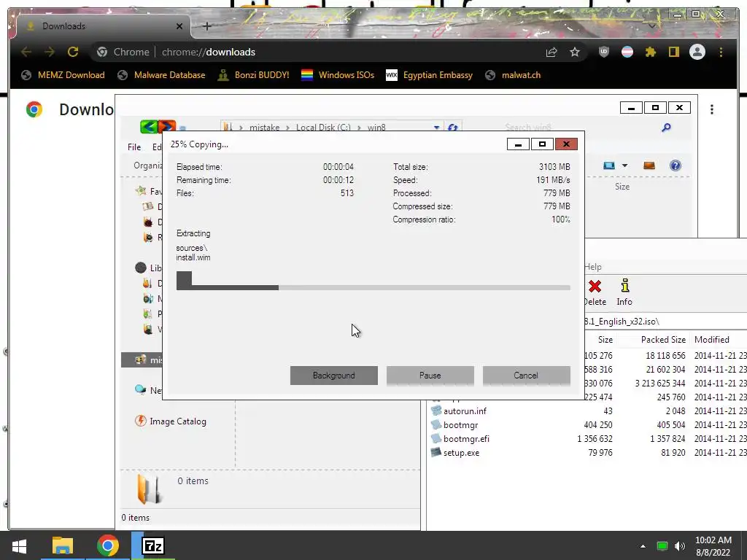Bookmark page with the star icon
This screenshot has width=747, height=560.
click(x=575, y=52)
